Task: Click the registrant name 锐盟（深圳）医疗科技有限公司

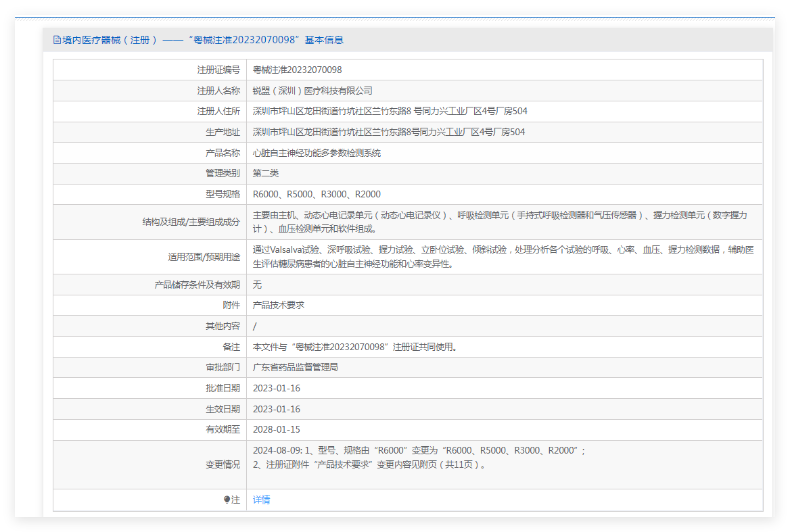Action: (x=312, y=91)
